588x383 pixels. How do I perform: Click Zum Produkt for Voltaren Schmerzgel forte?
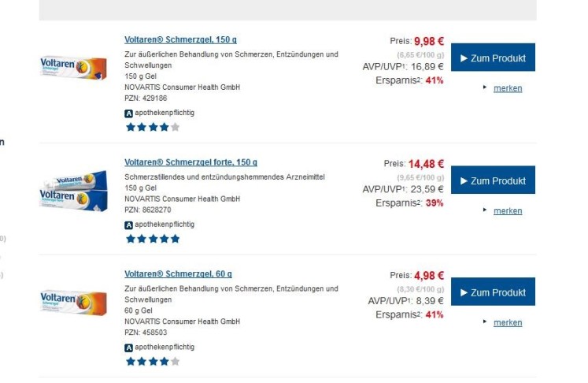pyautogui.click(x=493, y=181)
